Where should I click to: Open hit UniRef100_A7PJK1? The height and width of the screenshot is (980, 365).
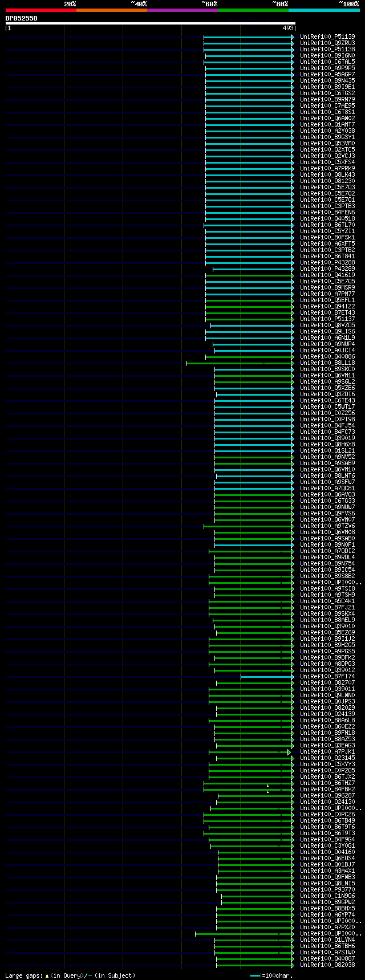coord(327,751)
